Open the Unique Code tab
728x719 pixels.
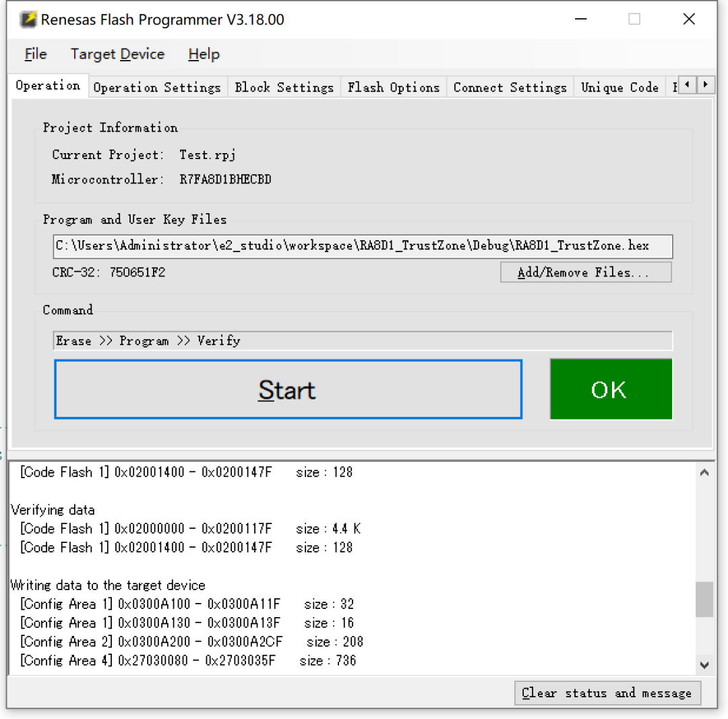coord(619,87)
